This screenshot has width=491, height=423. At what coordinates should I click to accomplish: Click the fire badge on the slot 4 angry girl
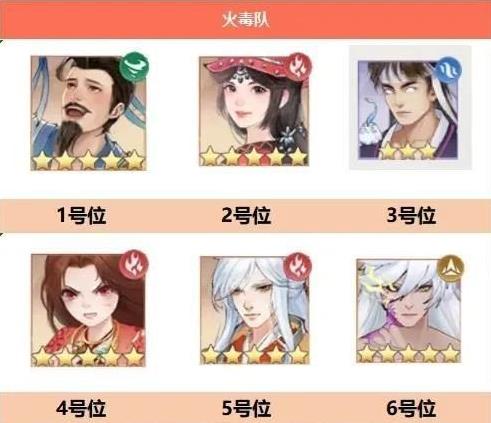[x=134, y=264]
